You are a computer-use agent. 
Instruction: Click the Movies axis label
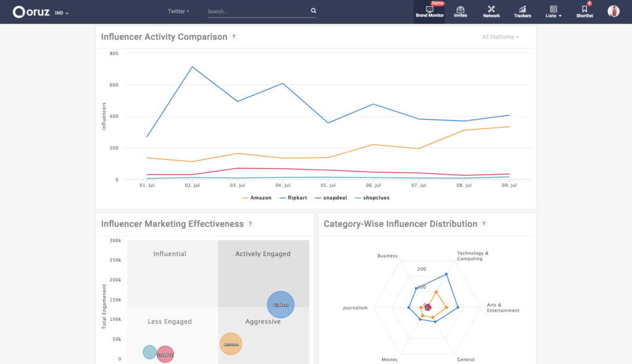pos(389,360)
